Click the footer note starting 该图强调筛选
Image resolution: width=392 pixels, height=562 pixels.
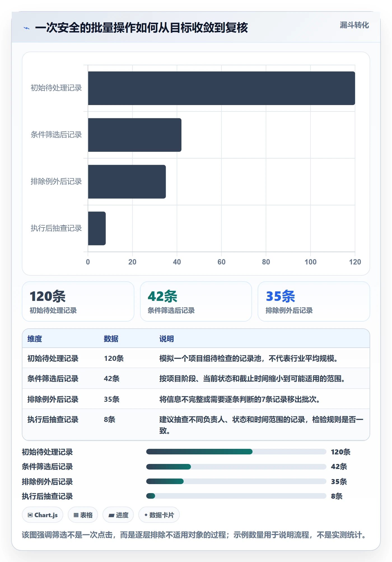[x=195, y=535]
